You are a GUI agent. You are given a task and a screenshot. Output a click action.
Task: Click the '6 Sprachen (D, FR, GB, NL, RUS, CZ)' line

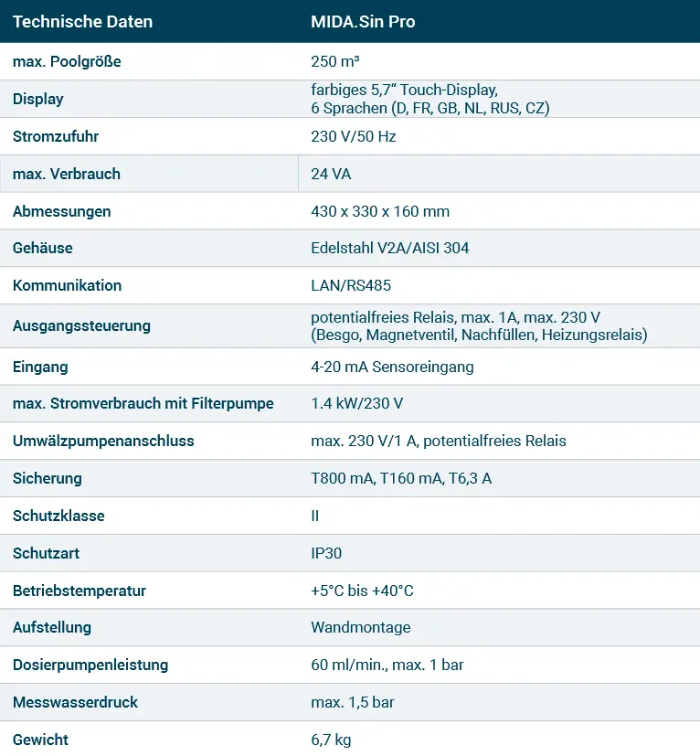point(430,108)
